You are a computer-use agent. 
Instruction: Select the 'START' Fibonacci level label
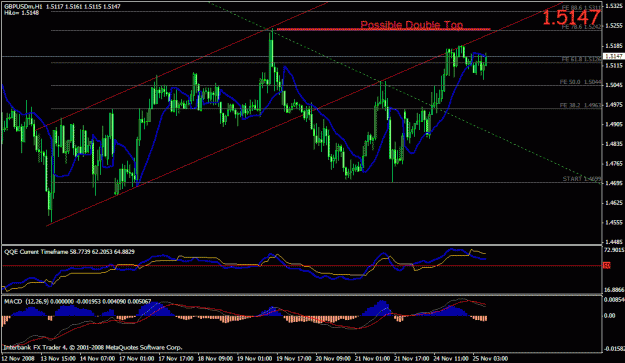tap(581, 179)
